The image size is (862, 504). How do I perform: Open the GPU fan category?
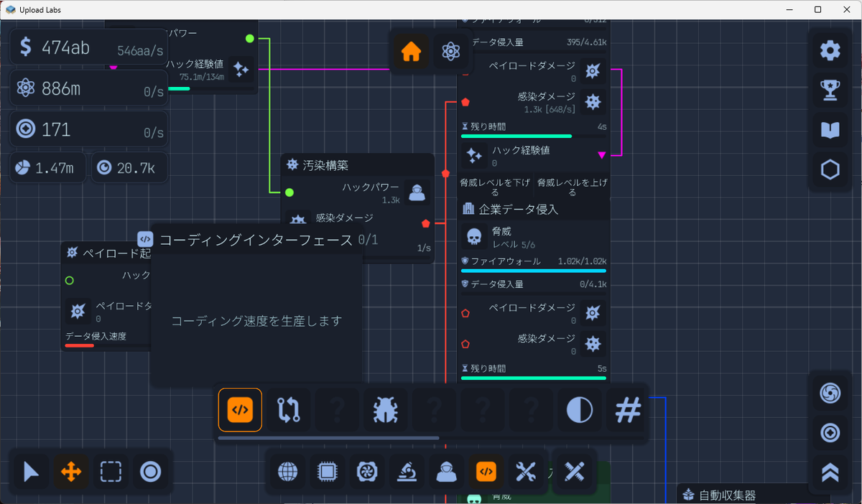pos(367,472)
